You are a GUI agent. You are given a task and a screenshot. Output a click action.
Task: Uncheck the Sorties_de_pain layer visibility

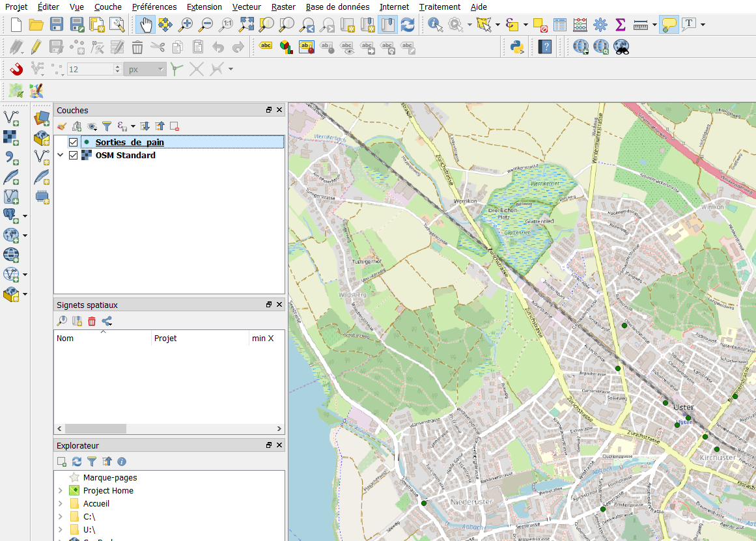pos(73,142)
